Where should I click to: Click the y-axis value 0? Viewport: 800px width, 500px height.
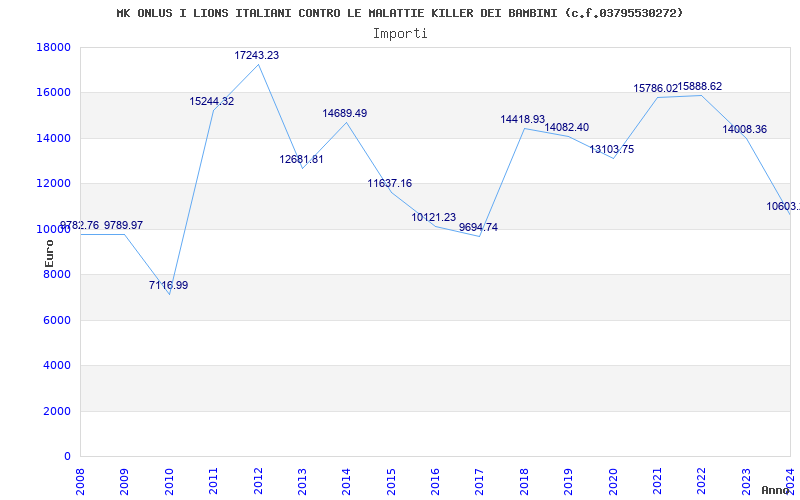67,457
